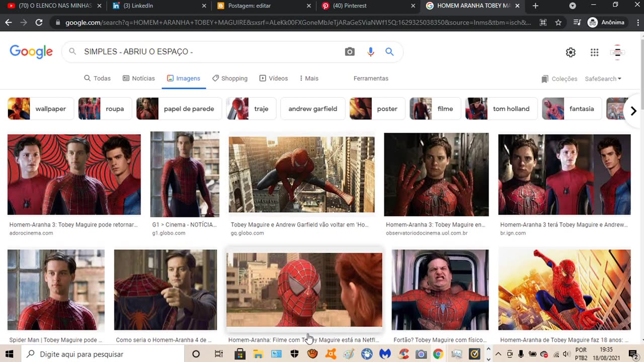Open a new browser tab
Viewport: 644px width, 362px height.
coord(535,6)
